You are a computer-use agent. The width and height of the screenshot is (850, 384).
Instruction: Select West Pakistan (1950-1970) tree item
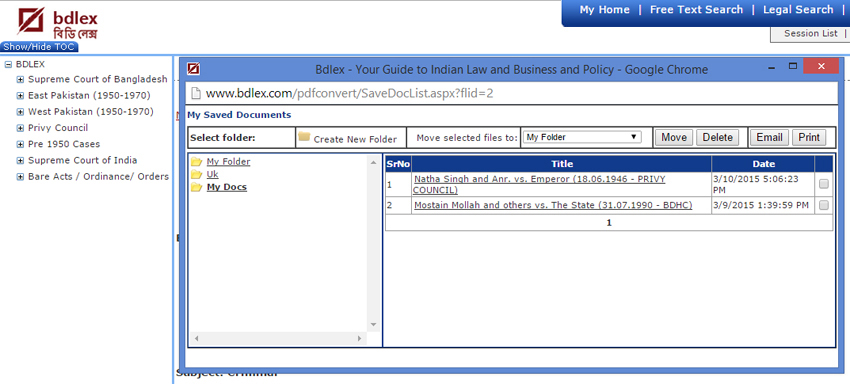(91, 112)
